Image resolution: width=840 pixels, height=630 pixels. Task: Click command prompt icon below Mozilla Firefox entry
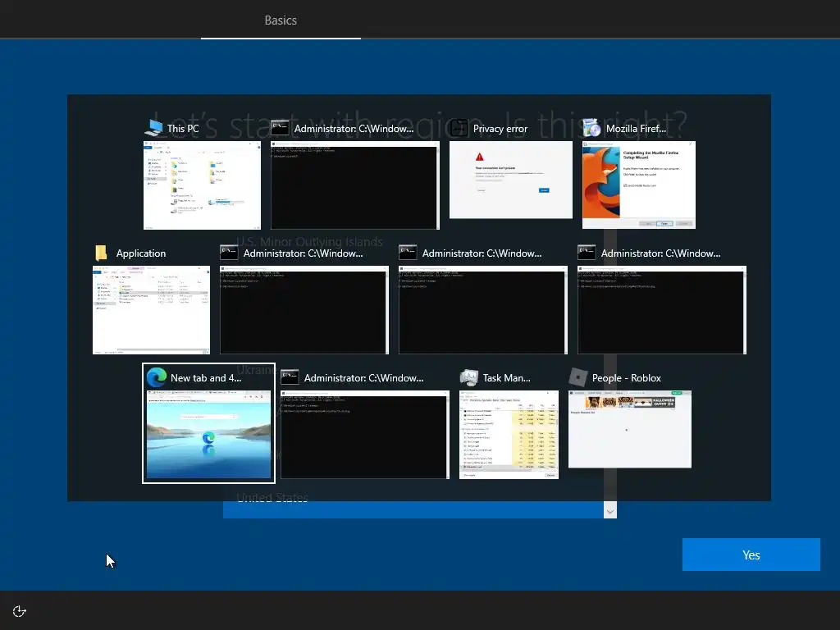coord(587,253)
